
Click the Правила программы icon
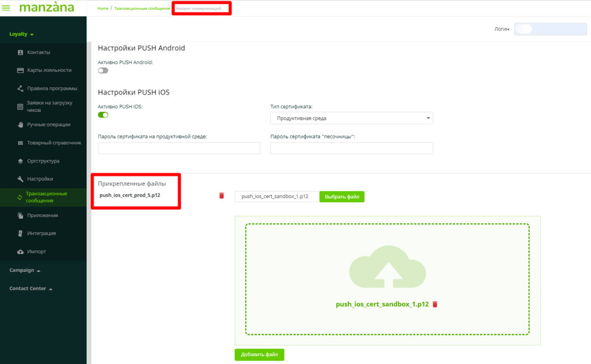point(20,88)
